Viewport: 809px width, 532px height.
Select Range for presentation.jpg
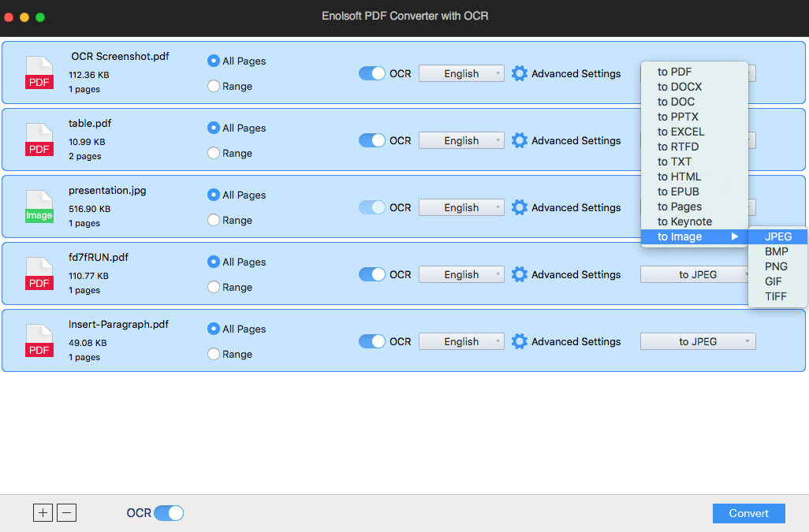(x=214, y=220)
